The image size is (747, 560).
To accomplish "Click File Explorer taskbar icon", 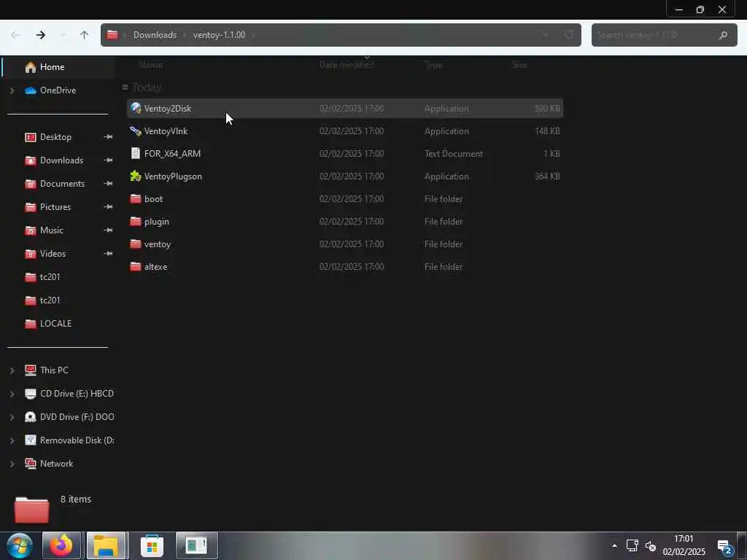I will tap(107, 545).
